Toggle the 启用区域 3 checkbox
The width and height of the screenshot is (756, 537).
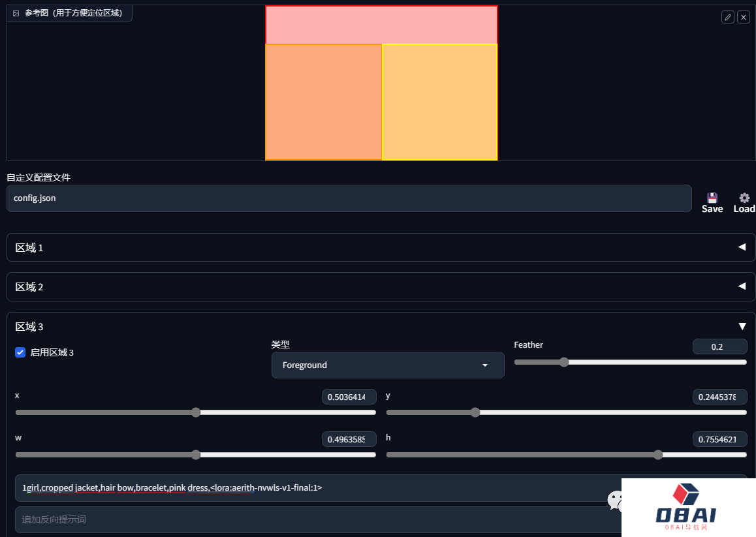coord(20,352)
